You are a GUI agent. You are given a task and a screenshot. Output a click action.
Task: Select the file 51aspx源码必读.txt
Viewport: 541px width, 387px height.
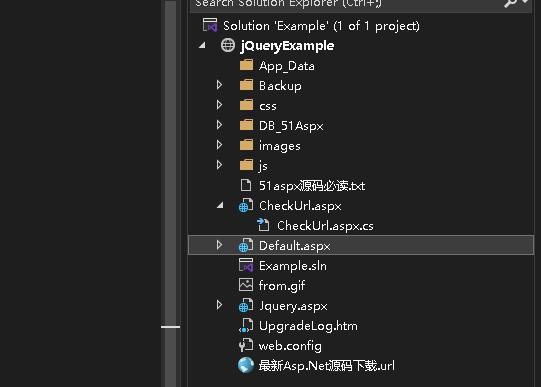coord(312,186)
